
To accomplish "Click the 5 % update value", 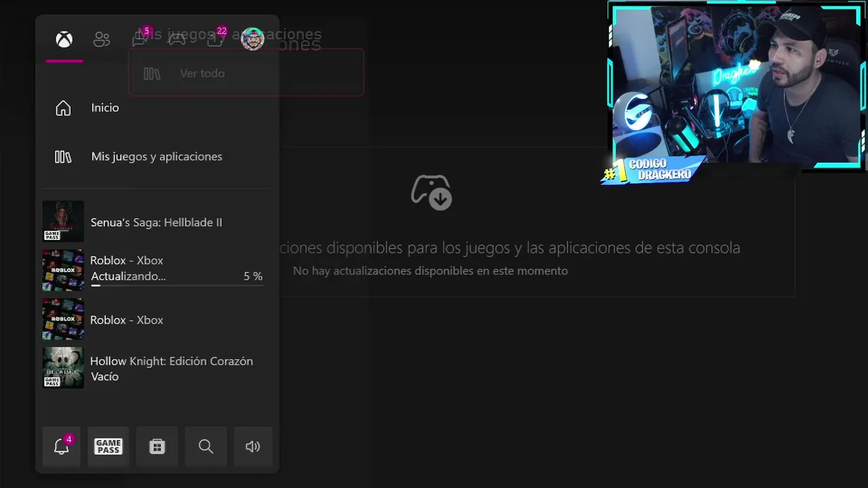I will 253,277.
